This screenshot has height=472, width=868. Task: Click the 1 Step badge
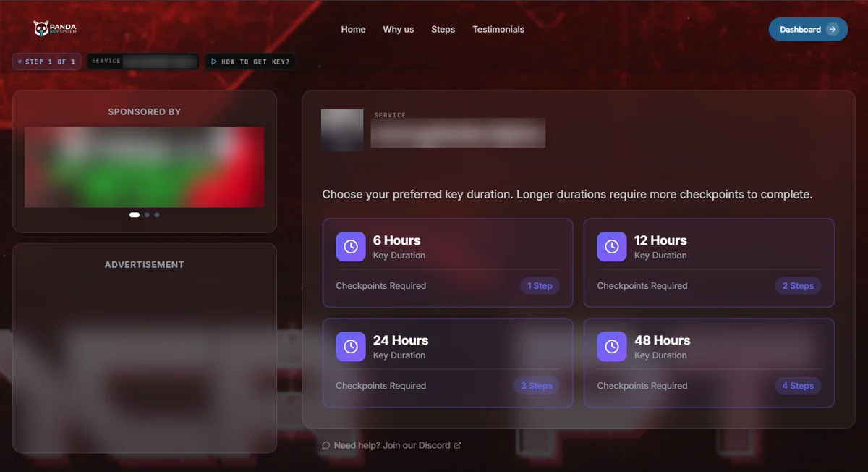point(540,286)
